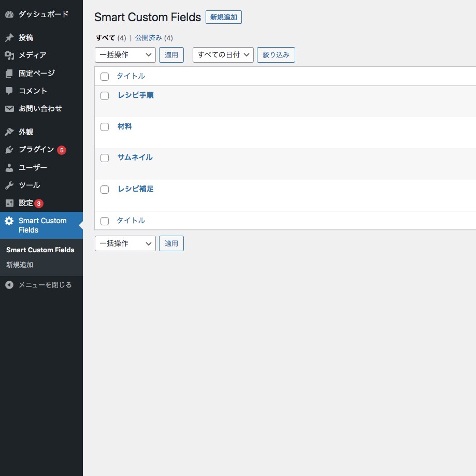
Task: Check the box for サムネイル
Action: coord(105,158)
